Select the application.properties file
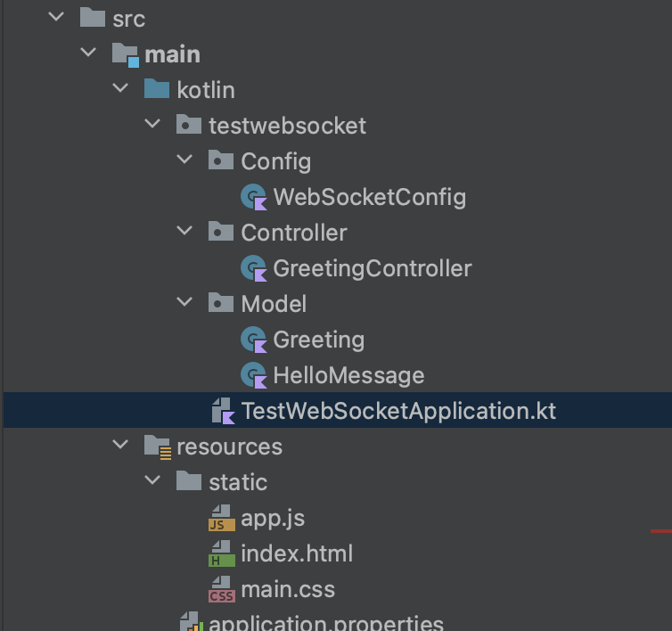The width and height of the screenshot is (672, 631). [x=325, y=621]
